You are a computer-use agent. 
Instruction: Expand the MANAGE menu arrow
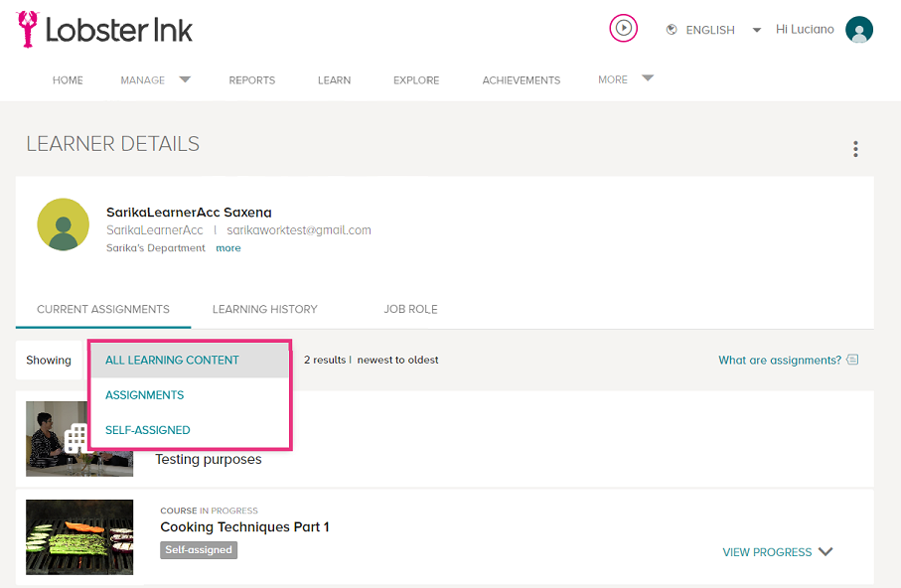click(185, 79)
